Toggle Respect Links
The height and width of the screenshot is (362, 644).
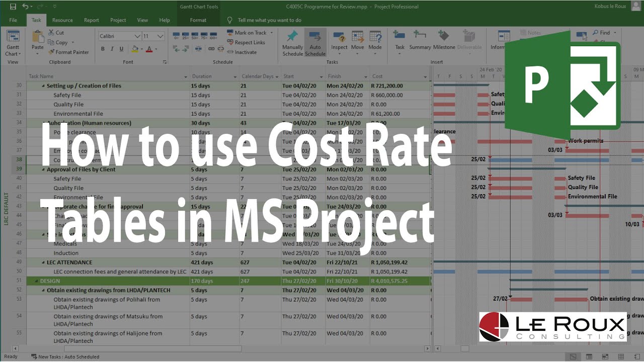point(246,43)
